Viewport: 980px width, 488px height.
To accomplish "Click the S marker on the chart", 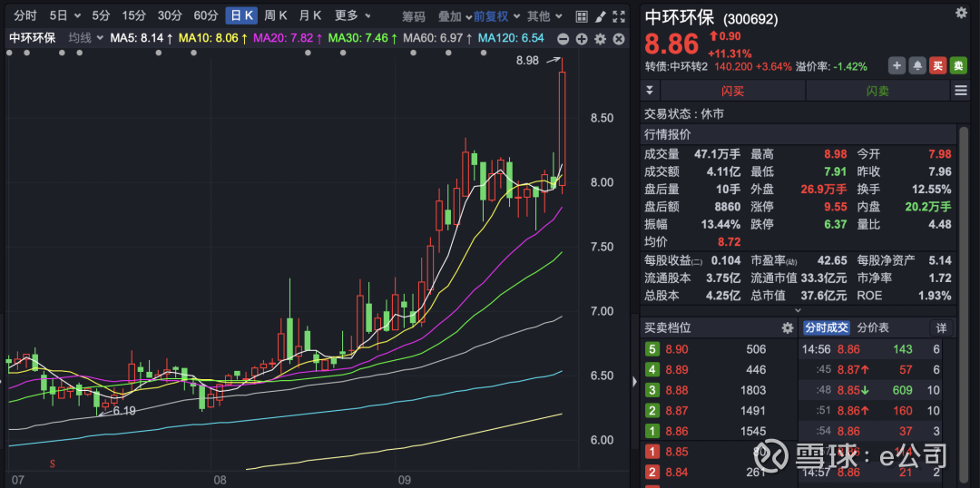I will click(x=53, y=464).
